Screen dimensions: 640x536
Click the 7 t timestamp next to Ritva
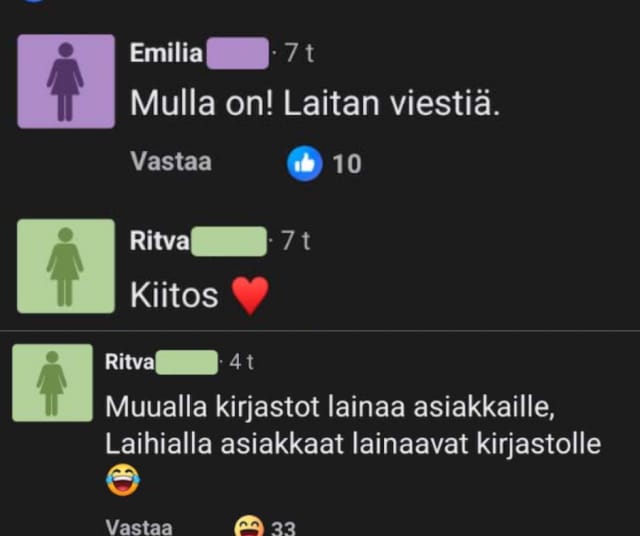296,241
